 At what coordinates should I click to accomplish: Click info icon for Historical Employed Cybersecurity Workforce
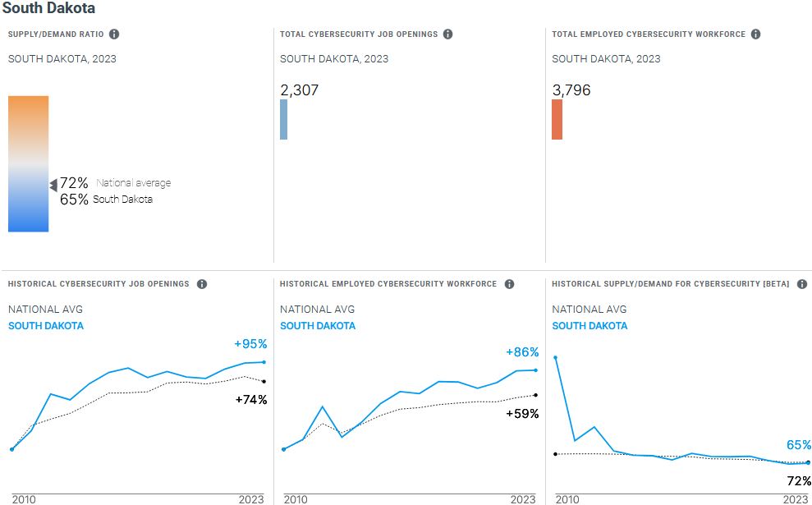509,284
